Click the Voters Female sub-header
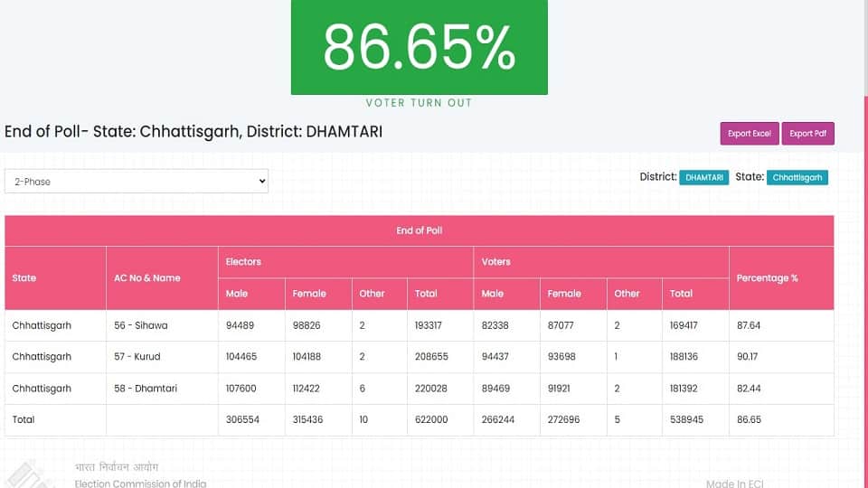The height and width of the screenshot is (488, 868). 573,294
